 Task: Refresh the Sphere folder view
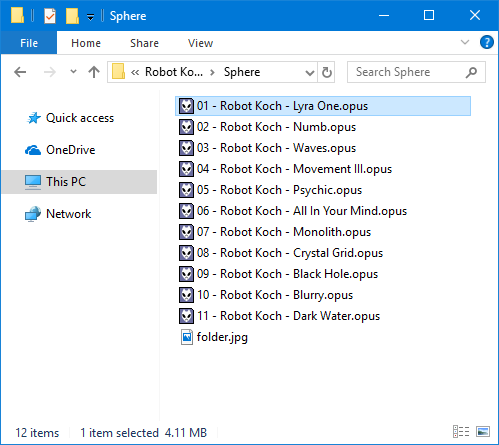click(x=327, y=72)
